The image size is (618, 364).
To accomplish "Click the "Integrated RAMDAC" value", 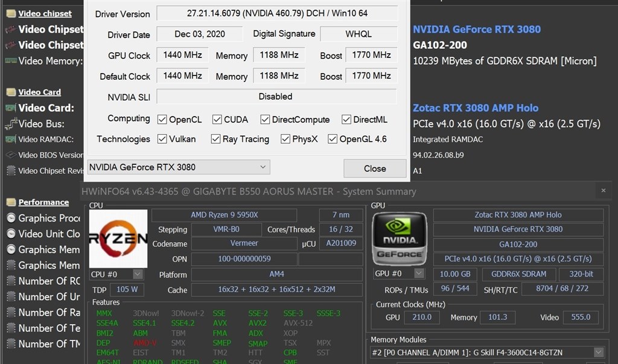I will pyautogui.click(x=448, y=139).
